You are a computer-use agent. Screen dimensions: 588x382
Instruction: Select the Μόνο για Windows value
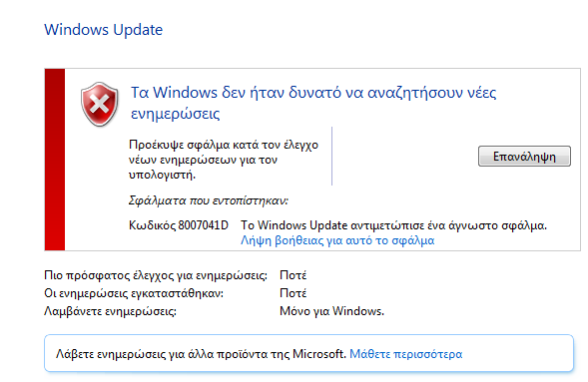click(x=331, y=311)
